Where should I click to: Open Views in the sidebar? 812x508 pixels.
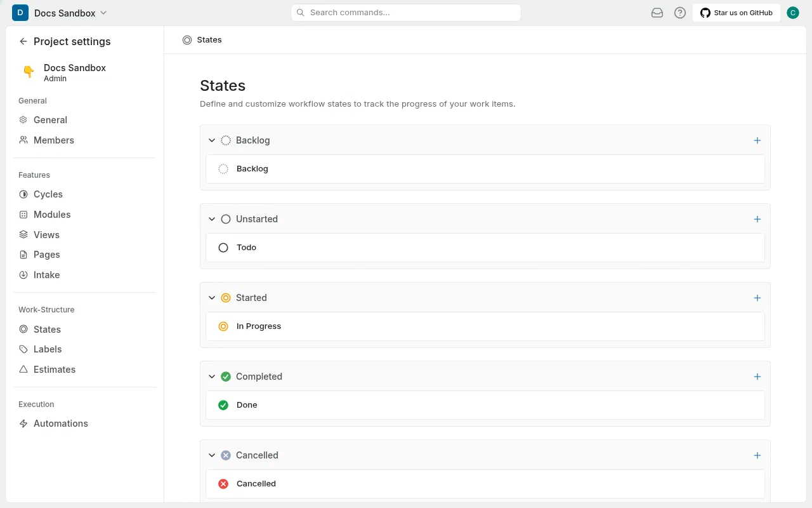85,235
